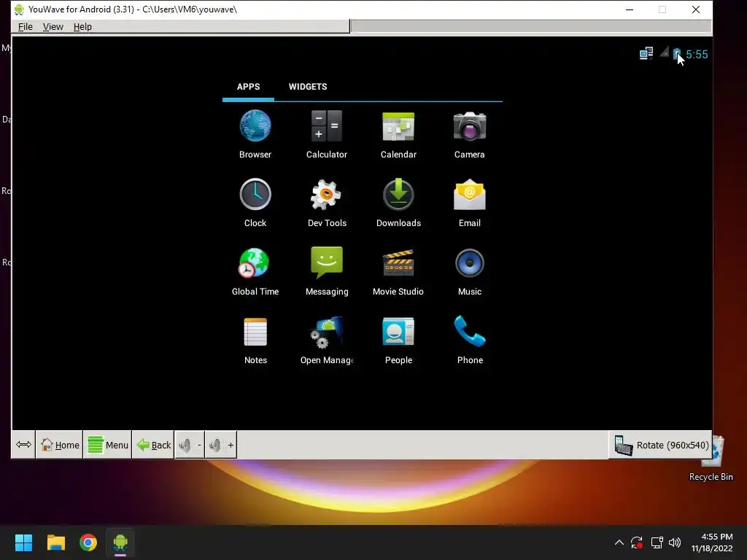Viewport: 747px width, 560px height.
Task: Open the taskbar date and time
Action: 712,542
